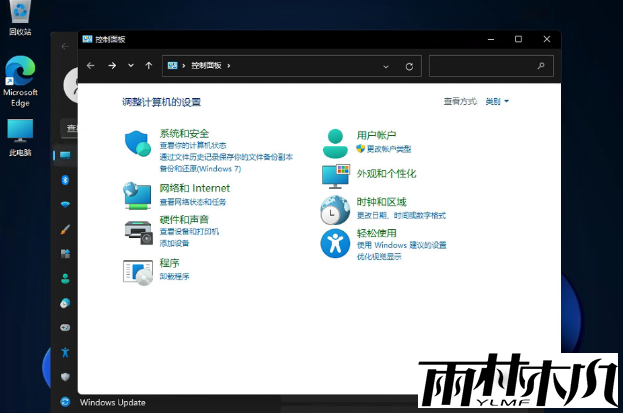
Task: Open the 用户帐户 category icon
Action: pos(334,142)
